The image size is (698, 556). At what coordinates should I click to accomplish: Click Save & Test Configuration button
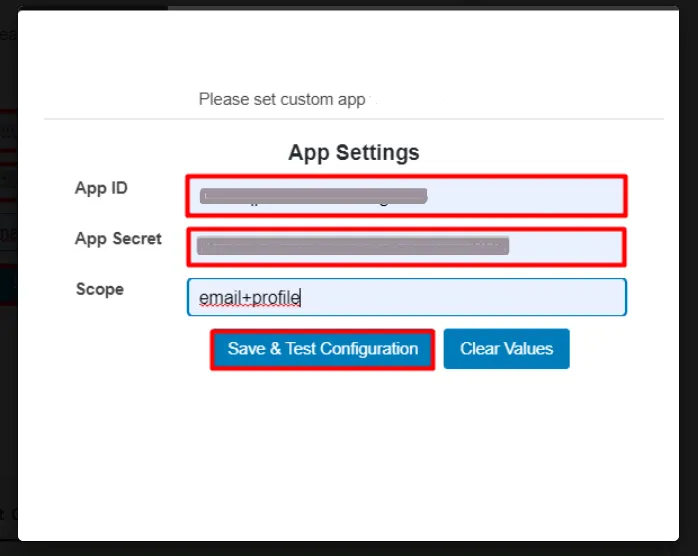[x=322, y=349]
